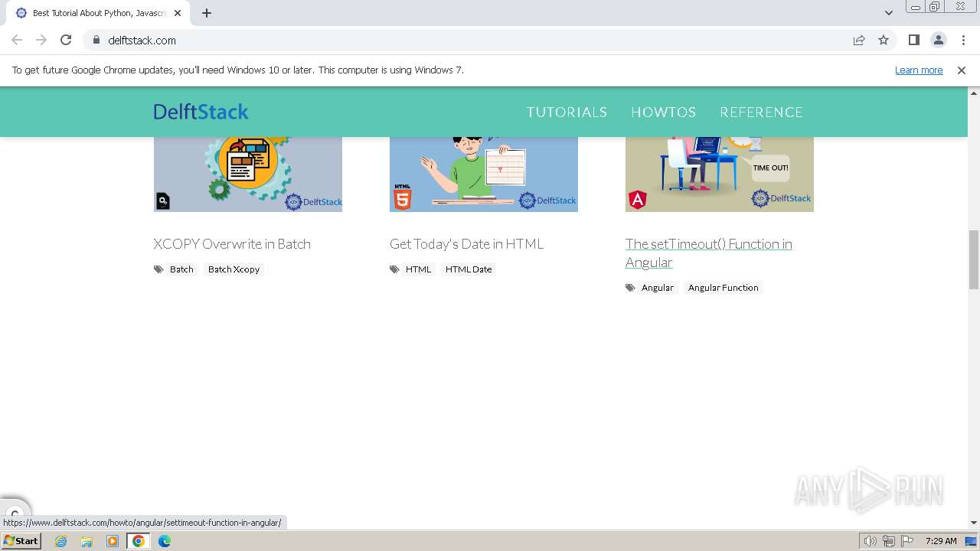Open the Chrome side panel
The height and width of the screenshot is (551, 980).
913,40
